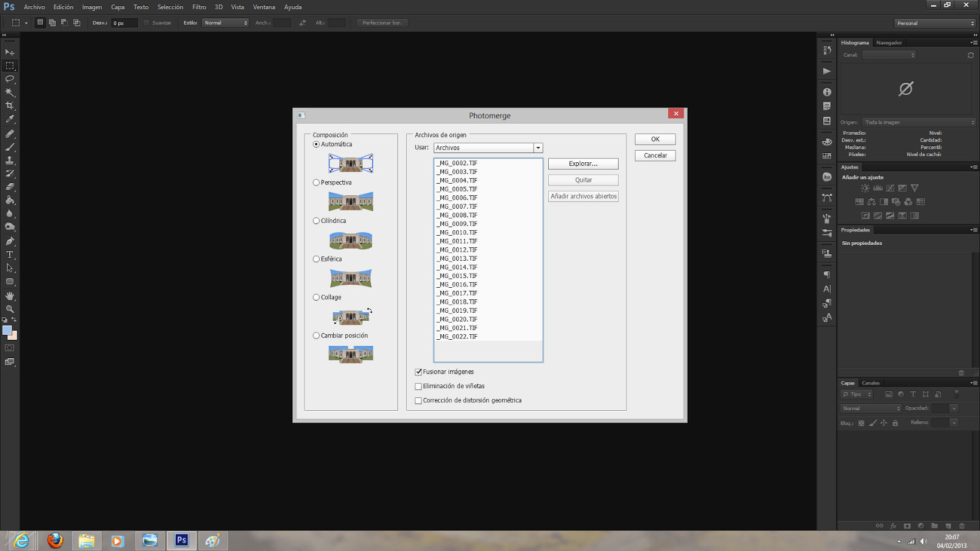The image size is (980, 551).
Task: Select _MG_0010.TIF in file list
Action: [x=488, y=233]
